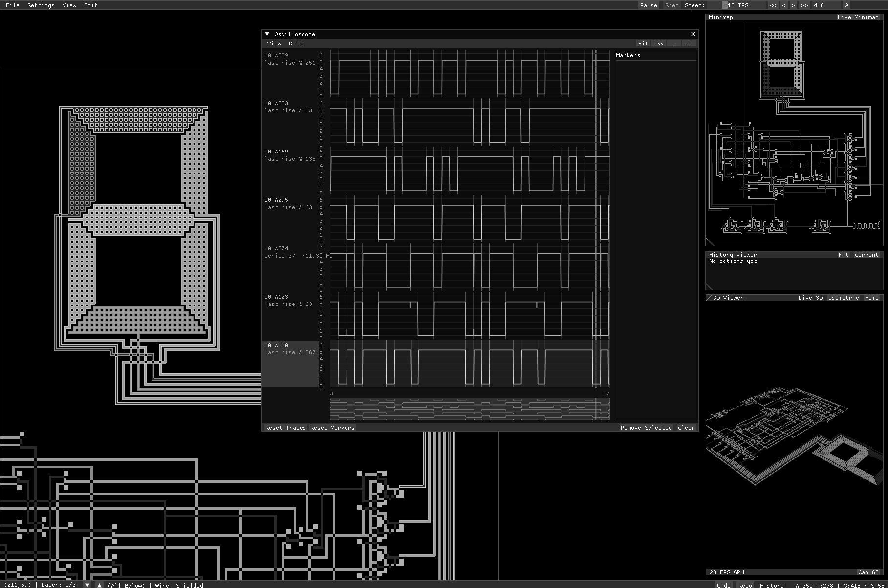Zoom out the oscilloscope with minus
Viewport: 888px width, 588px height.
[x=674, y=44]
